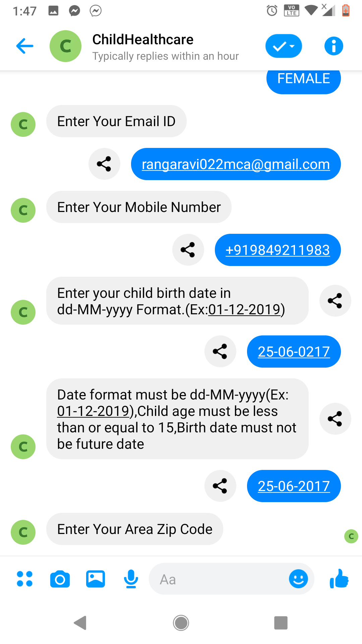This screenshot has width=362, height=644.
Task: Tap the +919849211983 phone number link
Action: 278,250
